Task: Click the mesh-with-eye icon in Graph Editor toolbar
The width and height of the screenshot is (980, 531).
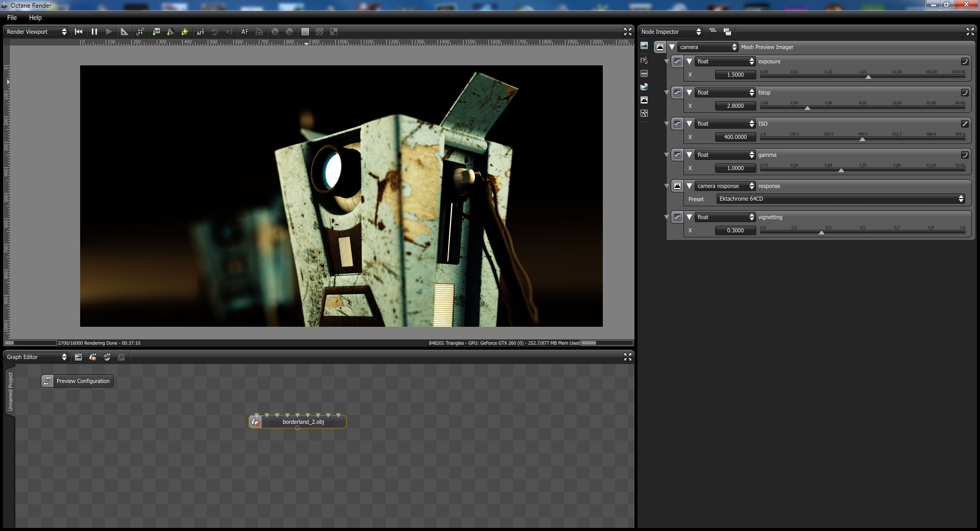Action: click(x=92, y=357)
